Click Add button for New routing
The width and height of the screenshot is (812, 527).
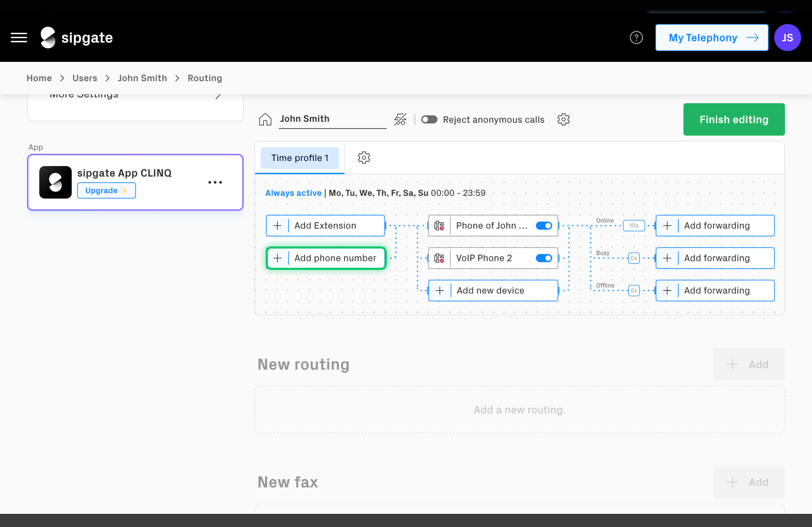[x=749, y=364]
